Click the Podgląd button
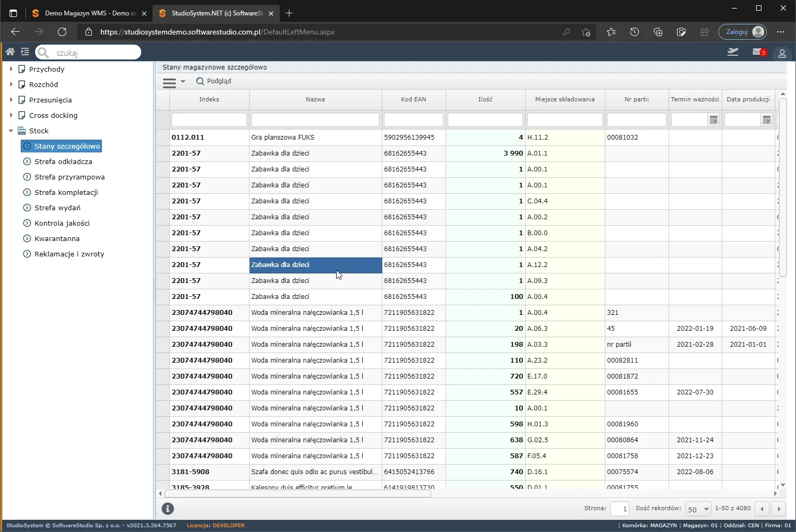Viewport: 796px width, 532px height. click(213, 81)
